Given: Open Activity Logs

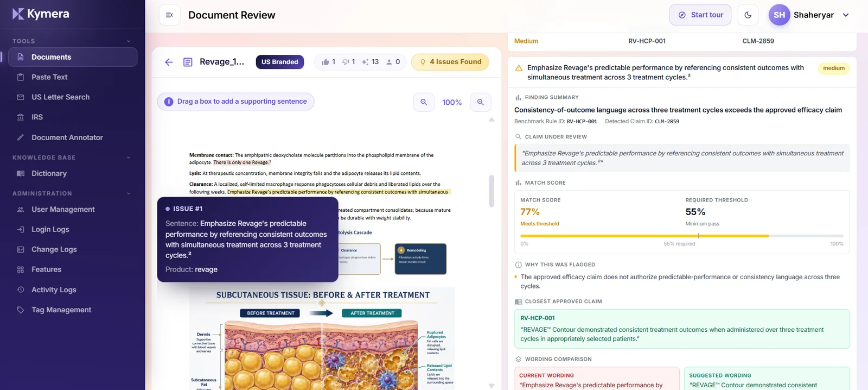Looking at the screenshot, I should (x=73, y=290).
